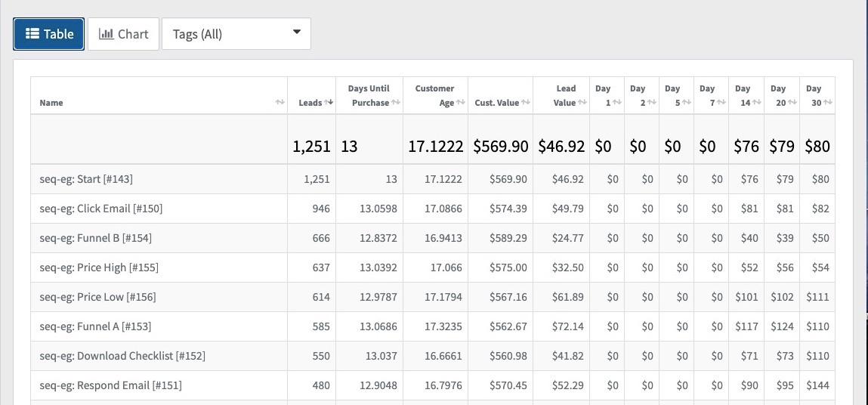
Task: Open the Tags (All) dropdown
Action: click(x=236, y=34)
